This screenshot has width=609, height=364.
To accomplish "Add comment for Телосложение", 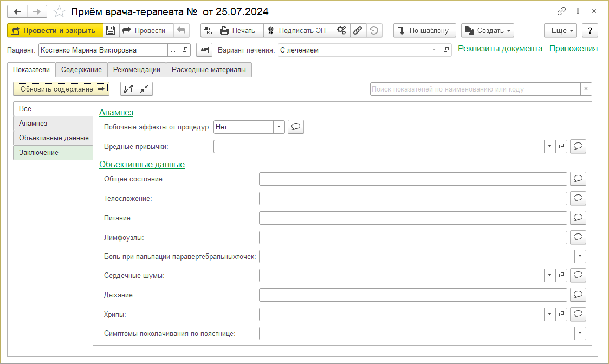I will (578, 198).
